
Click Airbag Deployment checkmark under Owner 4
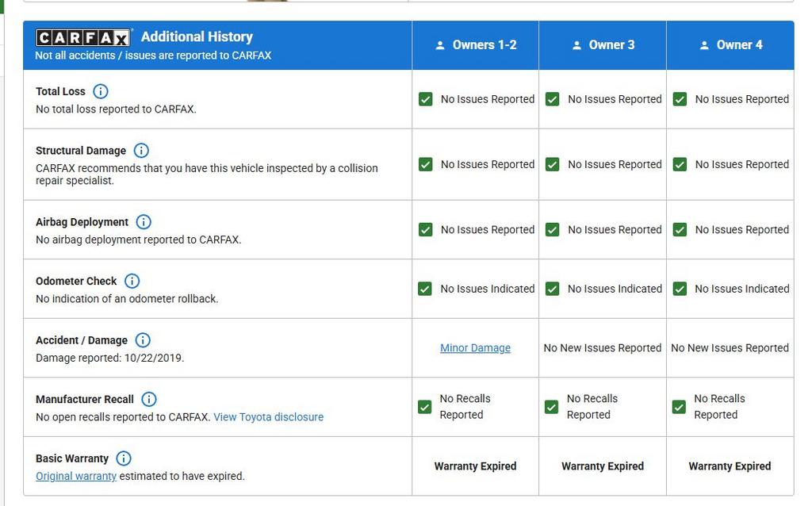pos(680,230)
